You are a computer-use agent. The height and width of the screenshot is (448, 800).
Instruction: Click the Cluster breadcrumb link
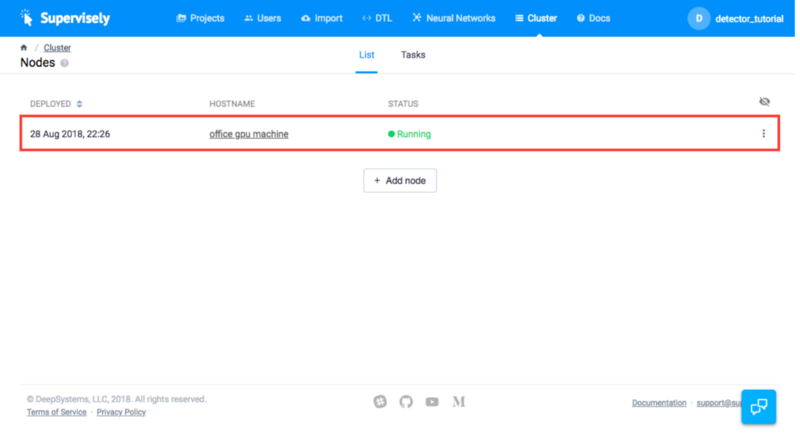click(57, 47)
